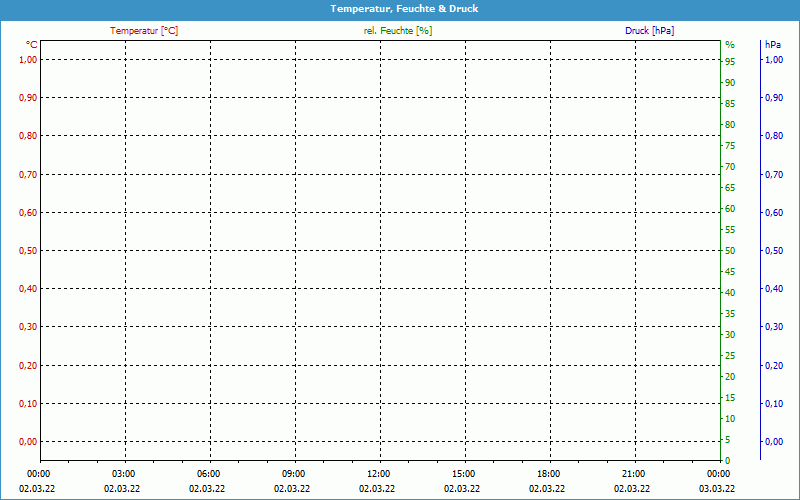Click green humidity axis value 90
Image resolution: width=800 pixels, height=500 pixels.
coord(730,83)
